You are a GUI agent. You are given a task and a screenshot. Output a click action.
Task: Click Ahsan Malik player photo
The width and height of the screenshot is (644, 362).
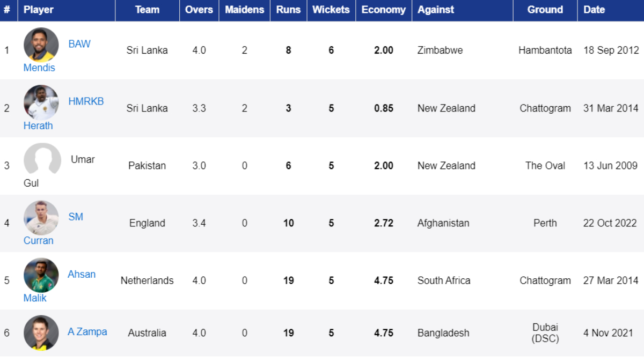click(41, 275)
